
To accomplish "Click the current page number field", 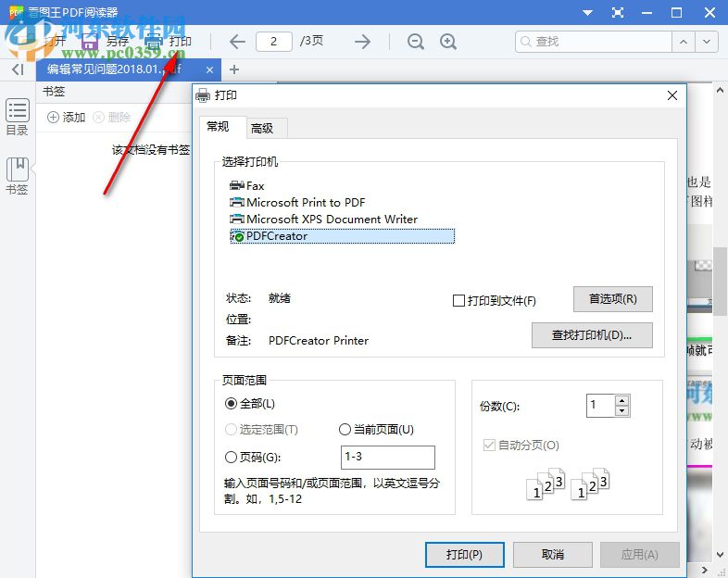I will click(x=274, y=42).
